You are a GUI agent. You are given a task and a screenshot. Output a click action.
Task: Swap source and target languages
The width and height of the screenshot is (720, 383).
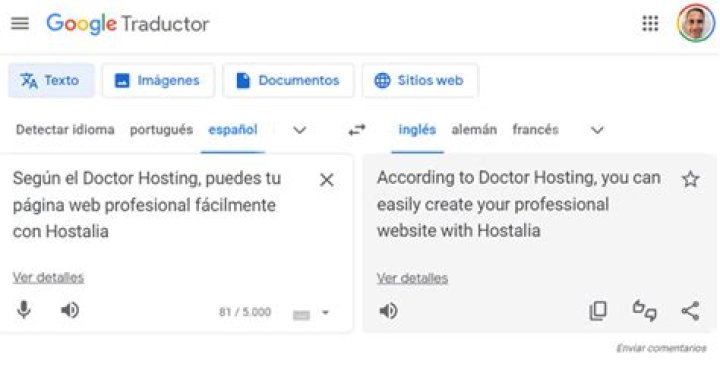point(357,130)
